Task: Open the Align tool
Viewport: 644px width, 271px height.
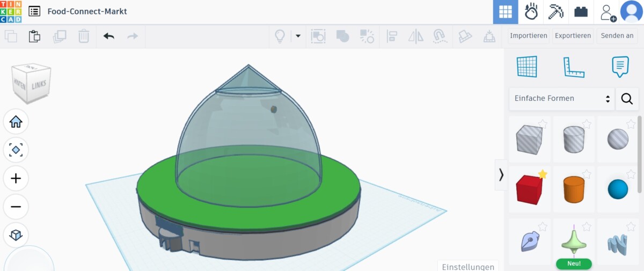Action: click(392, 36)
